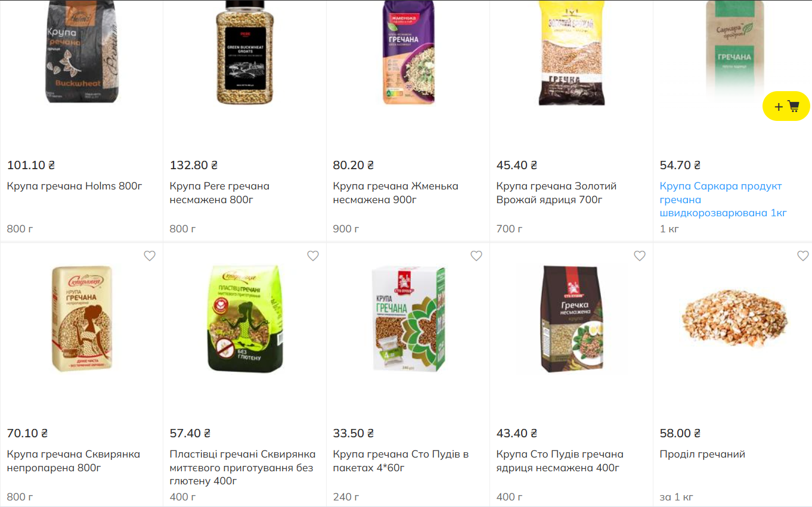
Task: Select the Сто Пудів boxed buckwheat image
Action: pos(408,319)
